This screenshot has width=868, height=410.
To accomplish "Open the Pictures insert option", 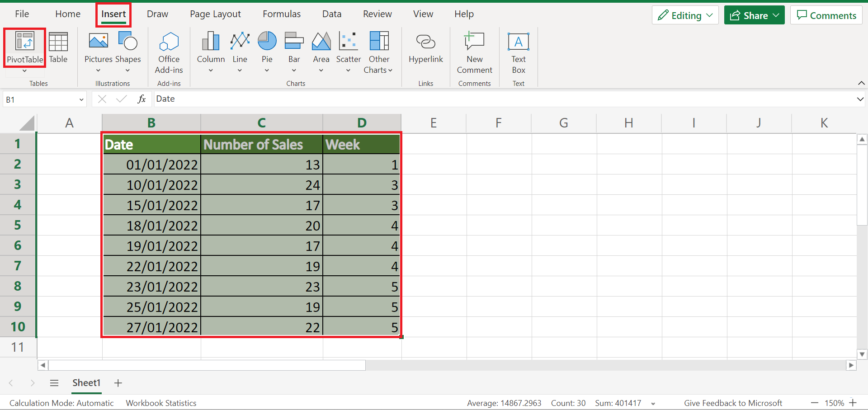I will pyautogui.click(x=98, y=47).
